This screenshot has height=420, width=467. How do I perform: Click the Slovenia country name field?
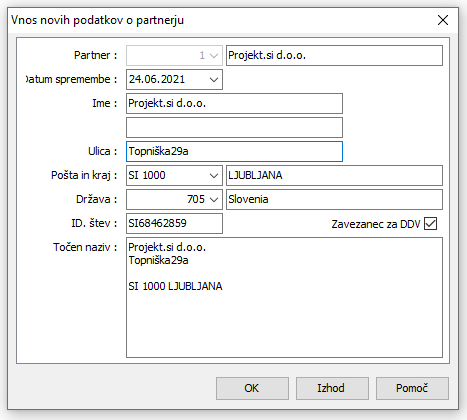tap(334, 199)
